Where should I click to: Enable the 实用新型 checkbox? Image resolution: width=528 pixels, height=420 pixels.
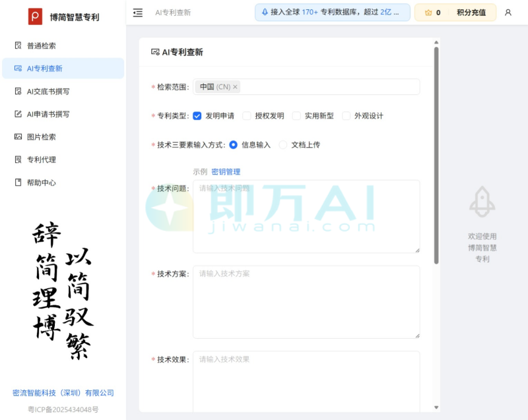point(296,115)
